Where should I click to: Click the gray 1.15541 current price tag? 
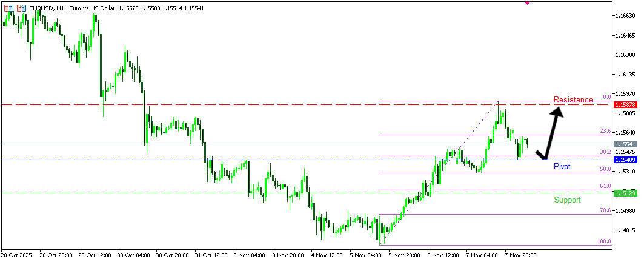point(624,144)
